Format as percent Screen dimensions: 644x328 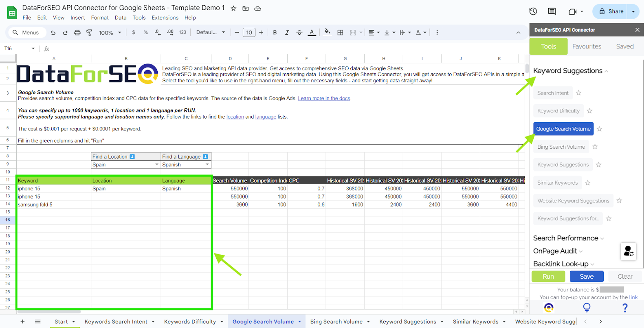click(145, 33)
